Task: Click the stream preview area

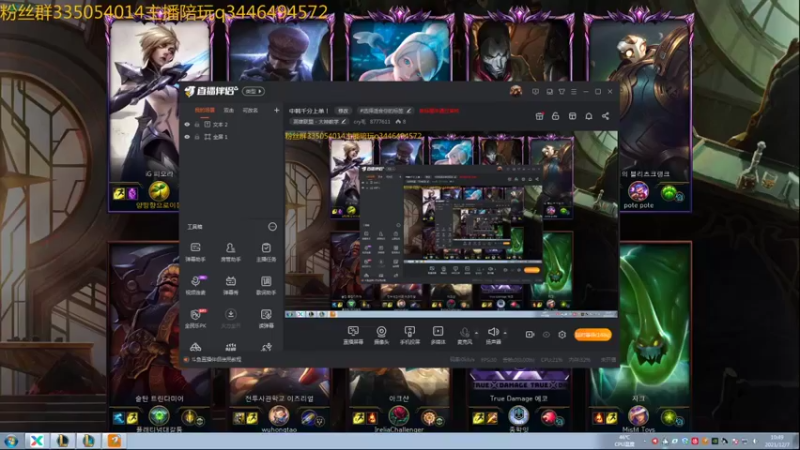Action: [451, 224]
